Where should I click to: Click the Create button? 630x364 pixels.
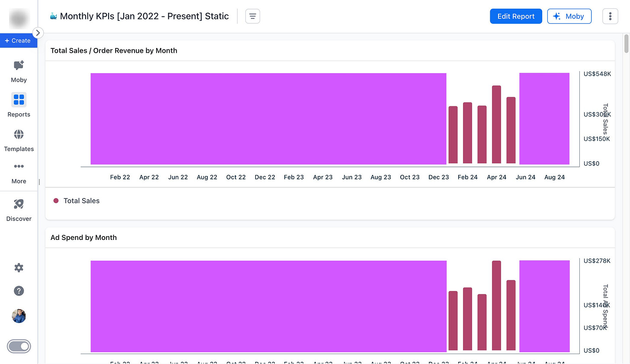click(x=18, y=41)
